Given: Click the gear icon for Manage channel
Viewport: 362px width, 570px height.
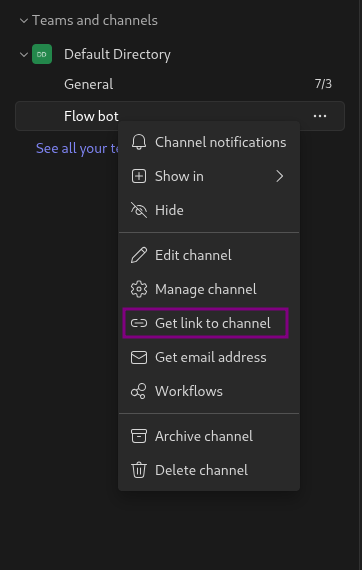Looking at the screenshot, I should click(x=139, y=289).
